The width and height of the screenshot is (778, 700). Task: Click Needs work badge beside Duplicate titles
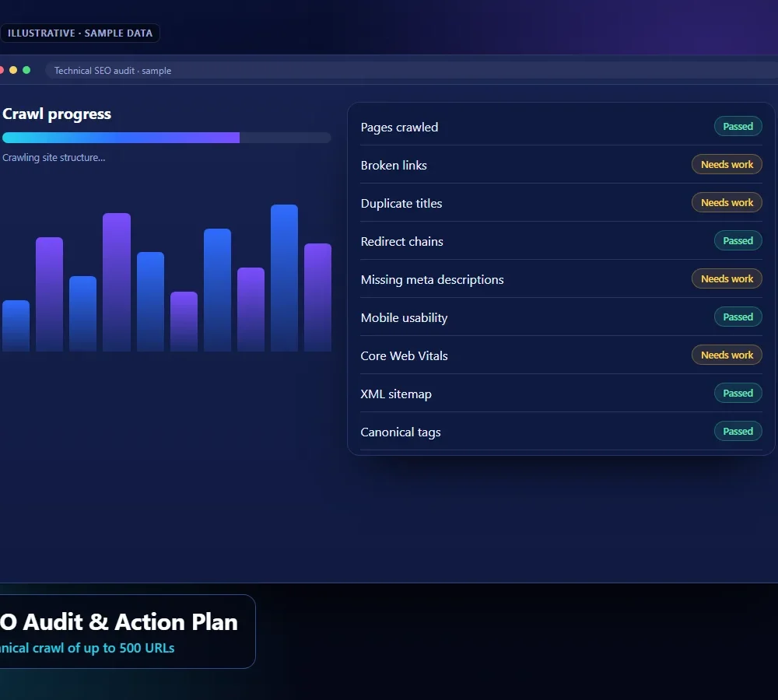727,202
